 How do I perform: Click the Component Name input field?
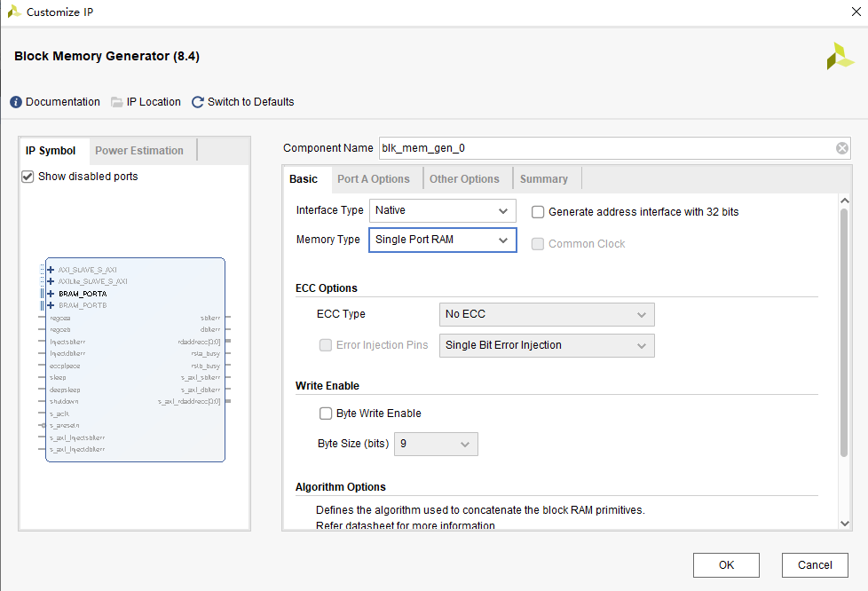coord(614,148)
